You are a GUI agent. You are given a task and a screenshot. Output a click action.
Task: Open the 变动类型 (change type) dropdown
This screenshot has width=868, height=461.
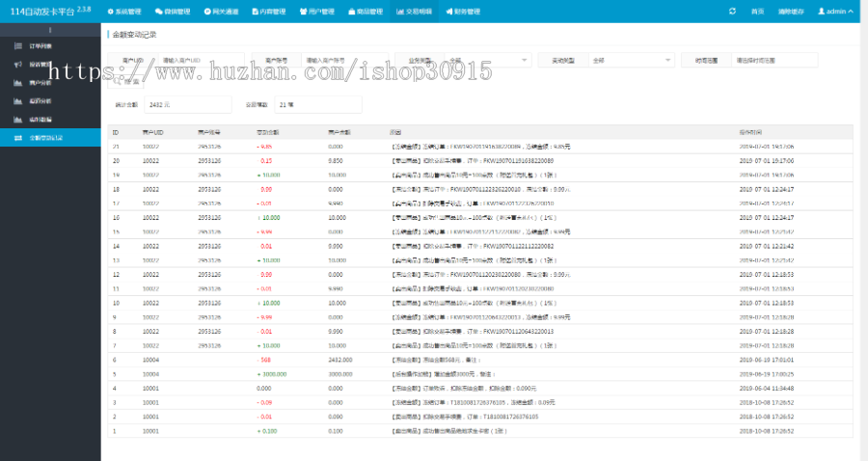(631, 60)
